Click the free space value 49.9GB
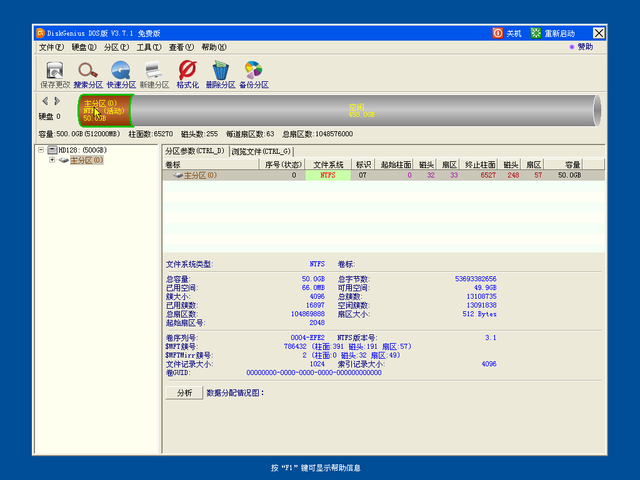Screen dimensions: 640x480 485,288
